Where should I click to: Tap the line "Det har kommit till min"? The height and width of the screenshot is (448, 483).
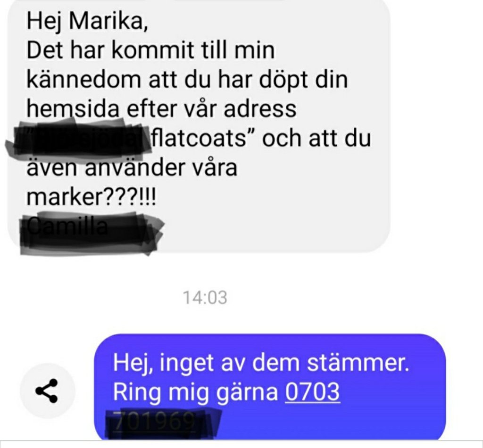click(x=150, y=50)
